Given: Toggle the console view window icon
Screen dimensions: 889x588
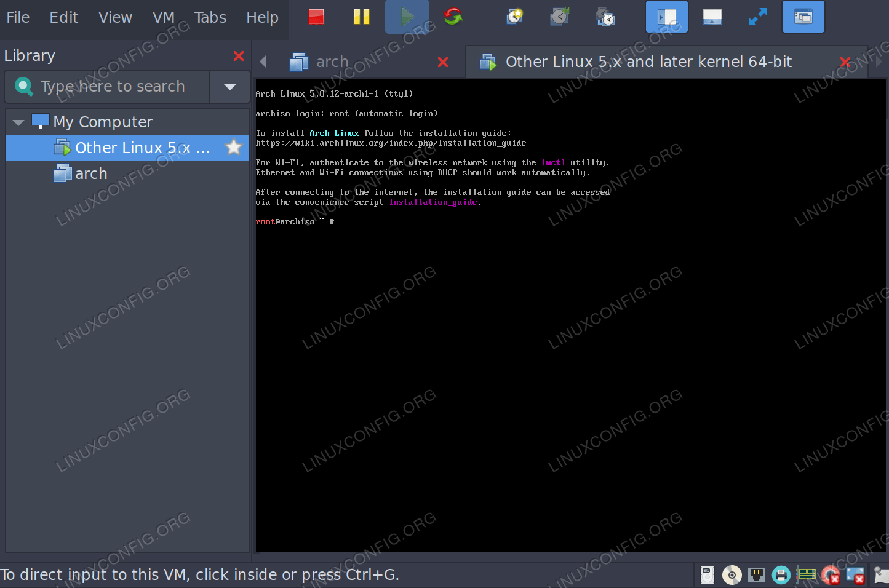Looking at the screenshot, I should [803, 17].
